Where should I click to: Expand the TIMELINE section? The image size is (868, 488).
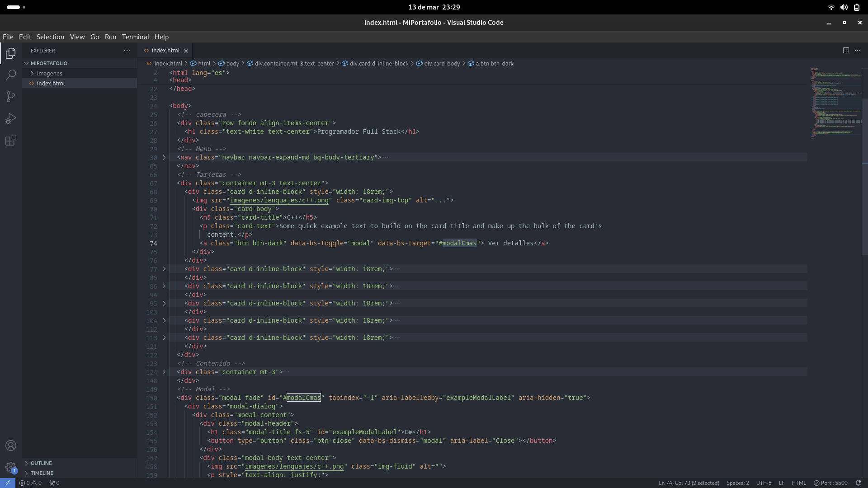(42, 473)
